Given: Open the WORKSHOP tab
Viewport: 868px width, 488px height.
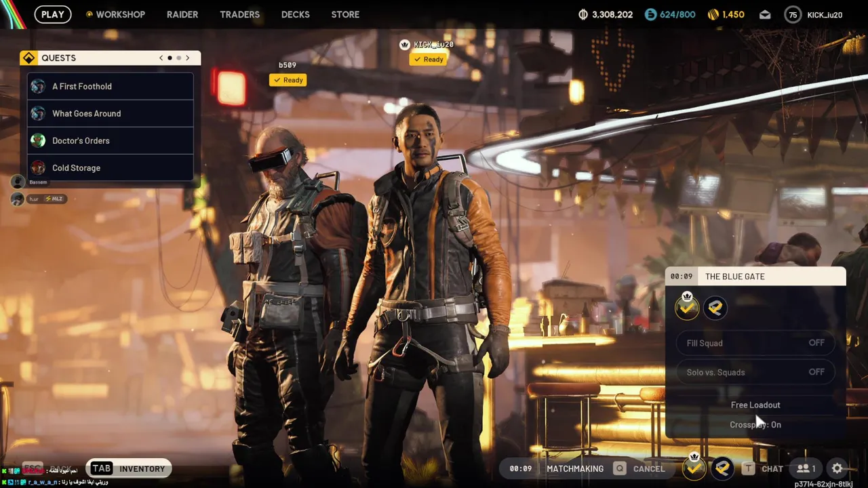Looking at the screenshot, I should [115, 14].
